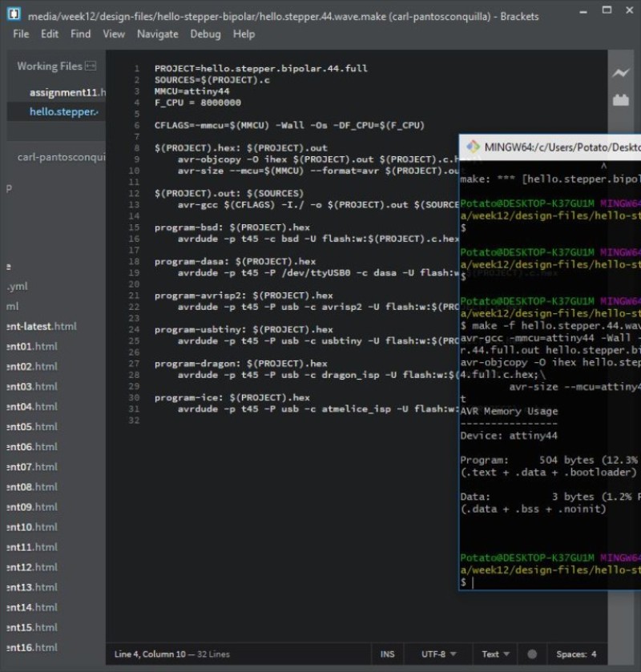Click the MINGW64 terminal title bar
641x672 pixels.
click(x=550, y=147)
